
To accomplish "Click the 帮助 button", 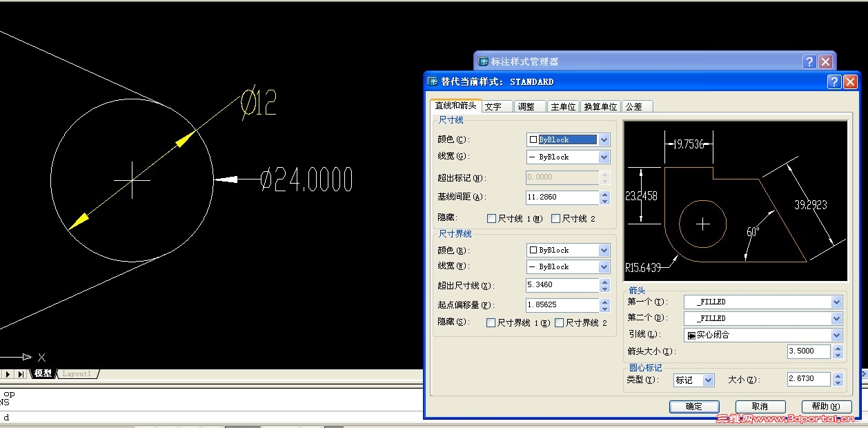I will pos(826,407).
